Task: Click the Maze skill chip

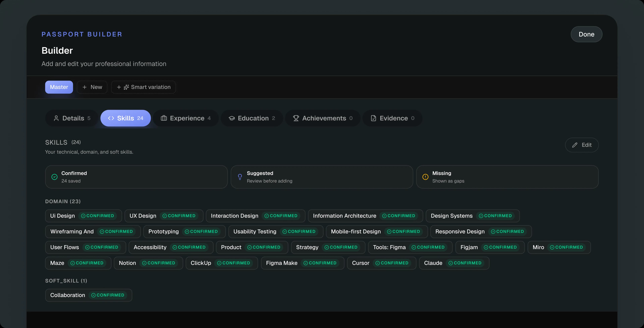Action: pyautogui.click(x=78, y=263)
